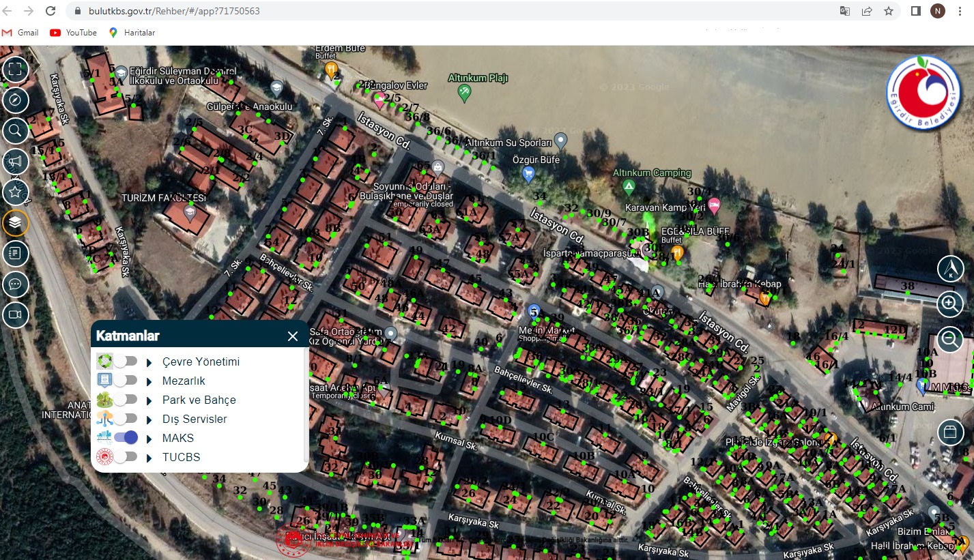Click the EGE&SILA BÜFE restaurant marker
Image resolution: width=974 pixels, height=560 pixels.
tap(677, 253)
